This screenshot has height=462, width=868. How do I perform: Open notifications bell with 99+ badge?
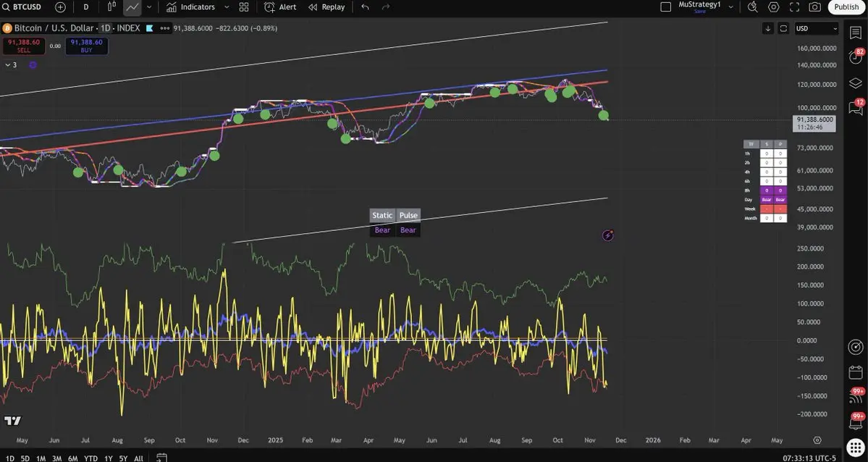pyautogui.click(x=856, y=421)
